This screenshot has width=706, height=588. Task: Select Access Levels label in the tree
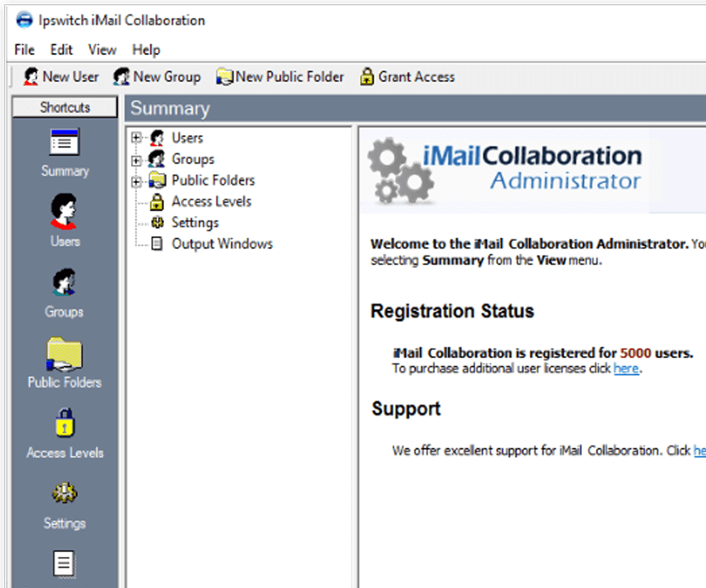(211, 202)
